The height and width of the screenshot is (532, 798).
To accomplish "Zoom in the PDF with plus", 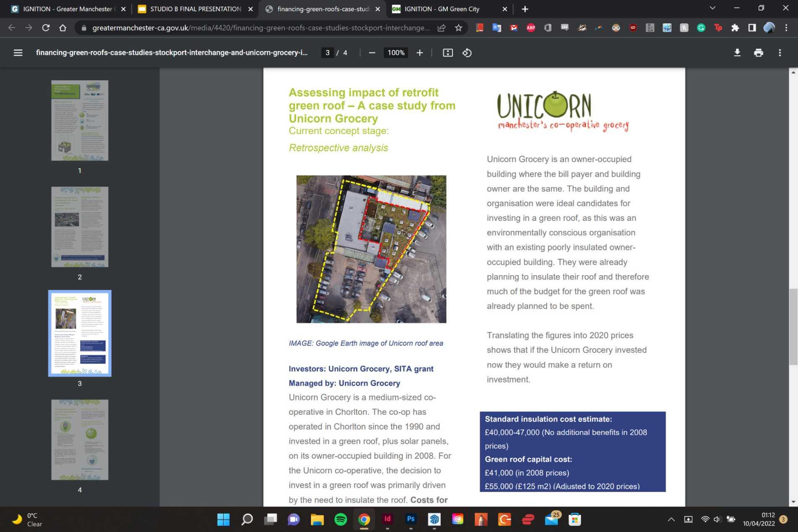I will click(x=420, y=53).
